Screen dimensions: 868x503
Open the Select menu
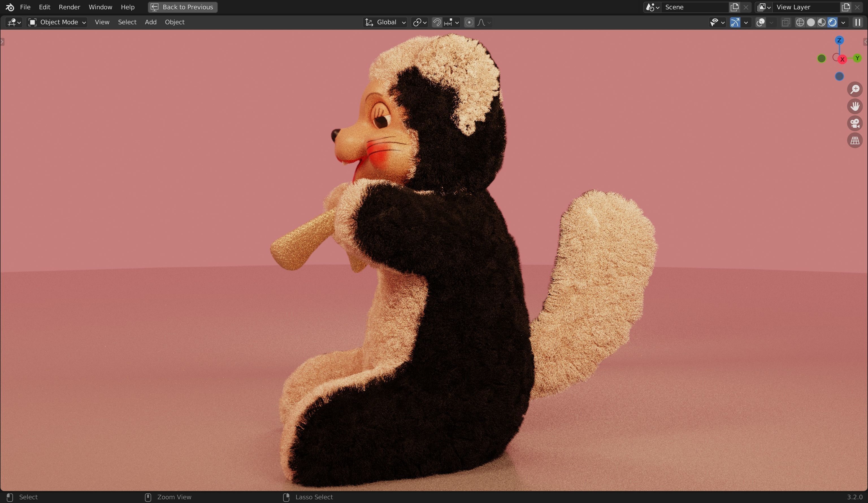point(127,22)
